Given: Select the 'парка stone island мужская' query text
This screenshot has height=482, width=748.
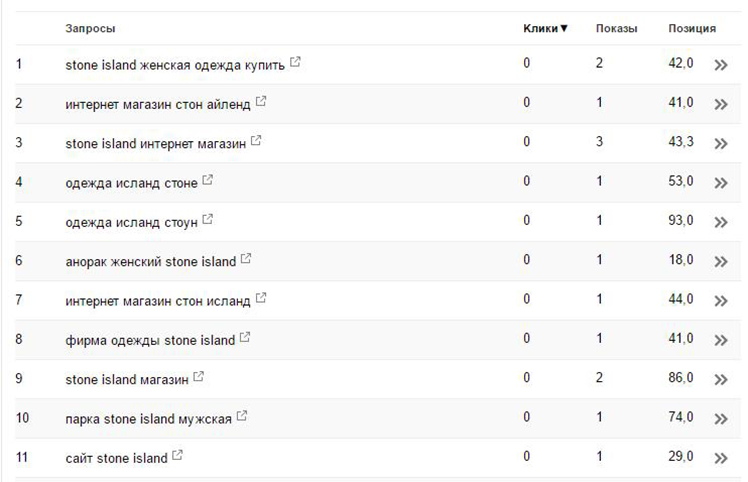Looking at the screenshot, I should pos(148,419).
